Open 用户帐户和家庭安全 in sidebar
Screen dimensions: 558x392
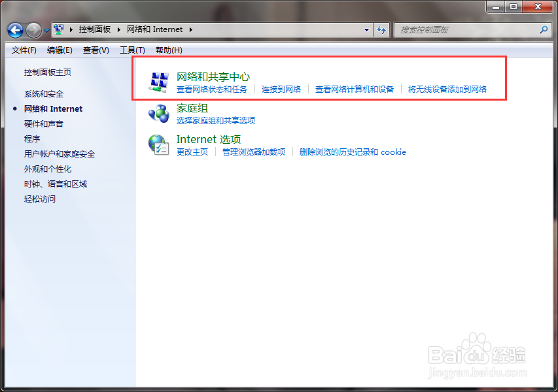[x=60, y=154]
